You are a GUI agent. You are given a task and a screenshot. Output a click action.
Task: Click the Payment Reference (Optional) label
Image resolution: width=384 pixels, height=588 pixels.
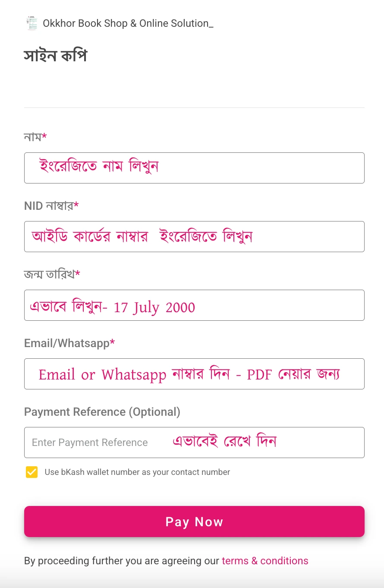click(102, 412)
